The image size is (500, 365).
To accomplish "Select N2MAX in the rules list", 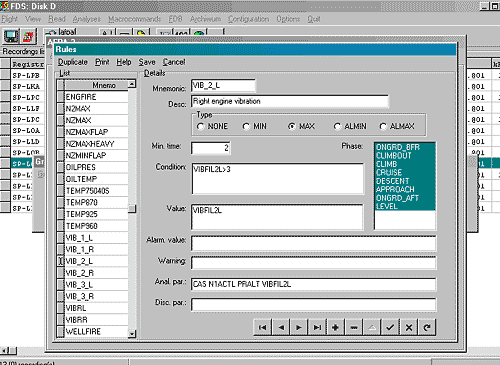I will pyautogui.click(x=96, y=109).
